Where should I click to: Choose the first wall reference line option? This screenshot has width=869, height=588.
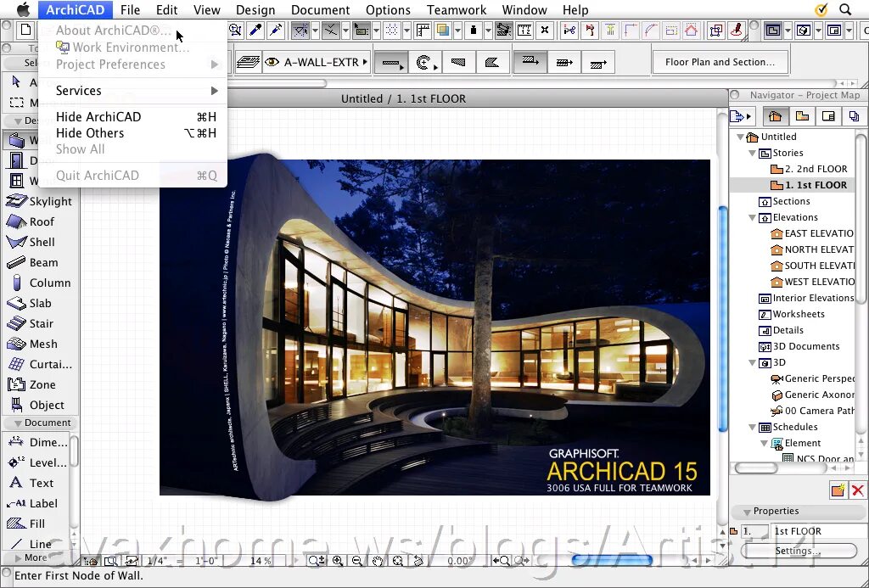530,63
